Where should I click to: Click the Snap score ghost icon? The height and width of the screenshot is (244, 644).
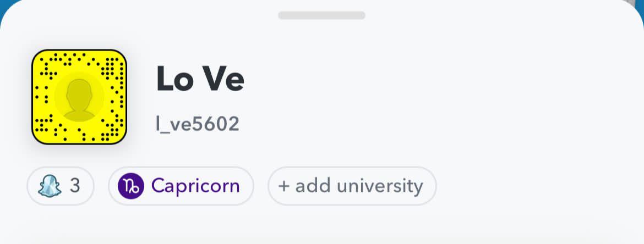(49, 186)
